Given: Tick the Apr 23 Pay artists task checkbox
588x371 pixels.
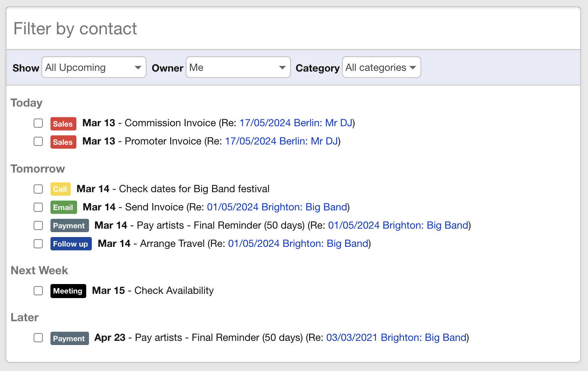Looking at the screenshot, I should (38, 338).
